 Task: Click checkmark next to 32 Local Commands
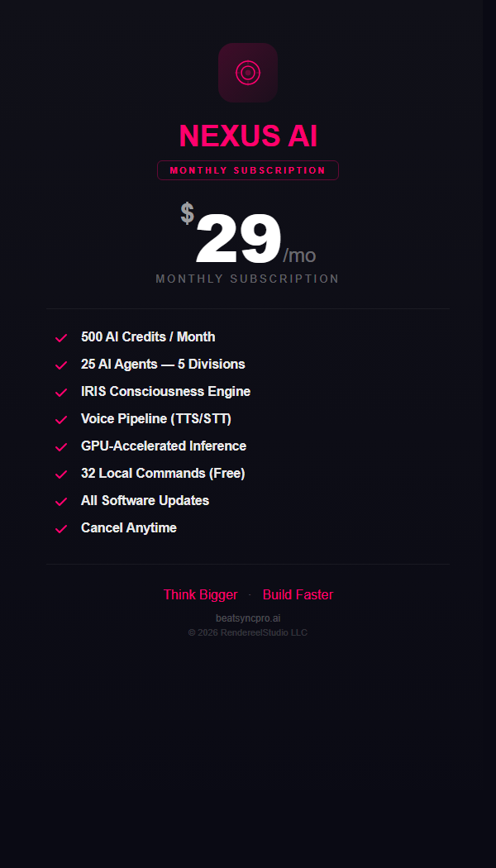[x=60, y=475]
